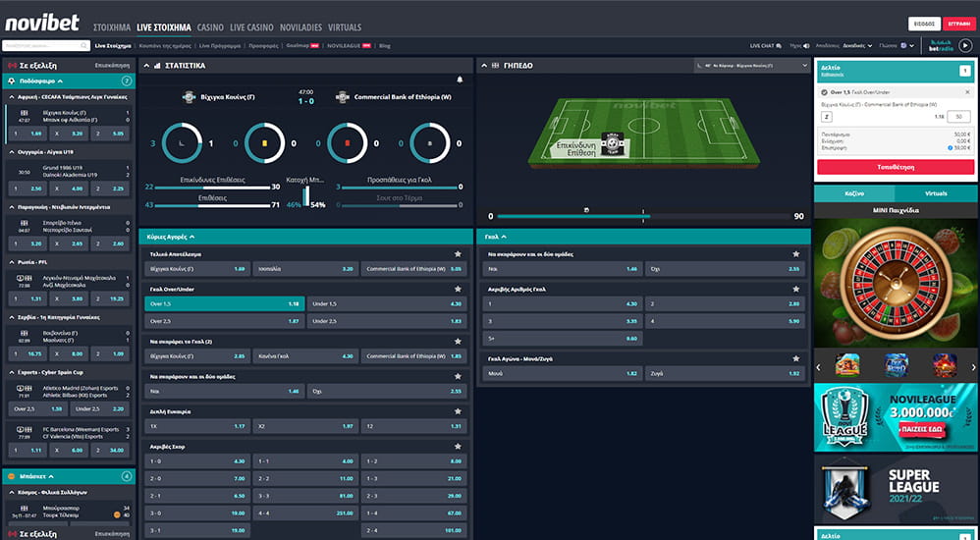Play the betradio stream
Screen dimensions: 980x540
[965, 45]
